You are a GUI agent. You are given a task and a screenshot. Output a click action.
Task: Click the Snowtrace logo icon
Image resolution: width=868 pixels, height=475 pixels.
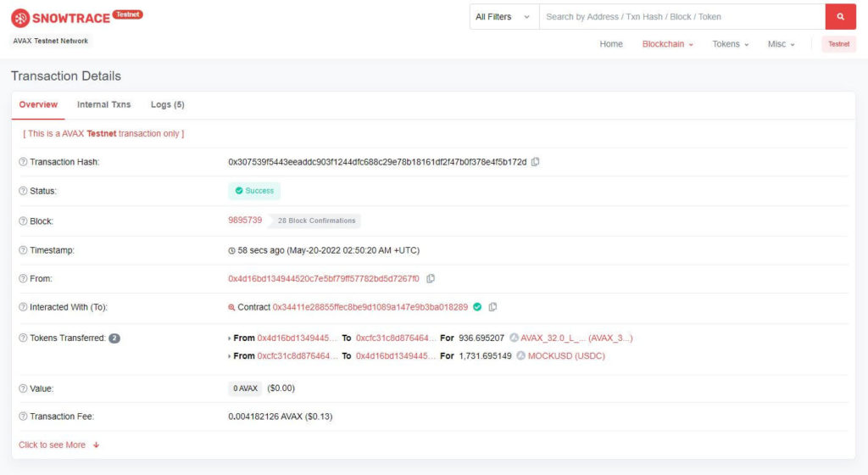[20, 19]
